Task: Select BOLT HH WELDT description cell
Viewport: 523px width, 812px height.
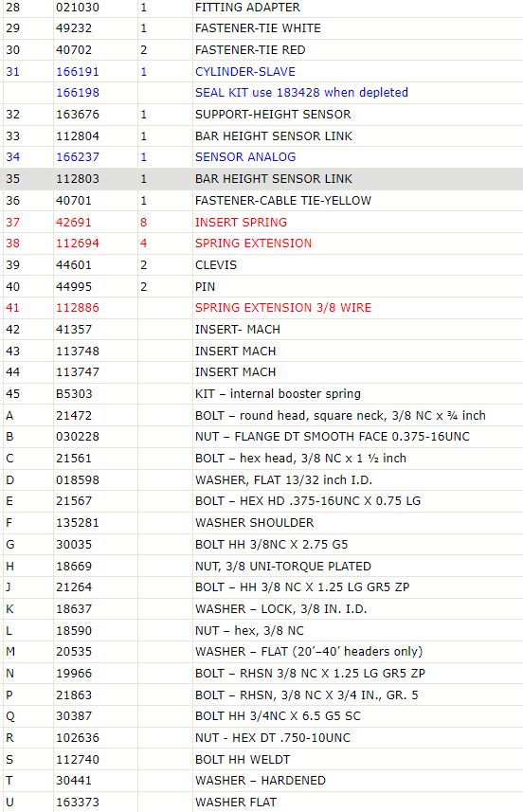Action: (357, 760)
